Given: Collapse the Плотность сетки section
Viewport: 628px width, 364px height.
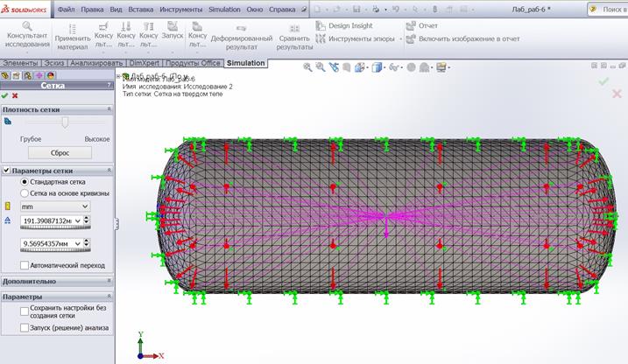Looking at the screenshot, I should tap(109, 109).
